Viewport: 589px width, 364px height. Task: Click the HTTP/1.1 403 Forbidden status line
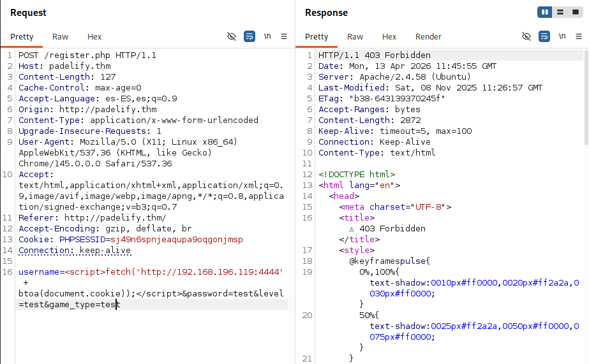(375, 55)
